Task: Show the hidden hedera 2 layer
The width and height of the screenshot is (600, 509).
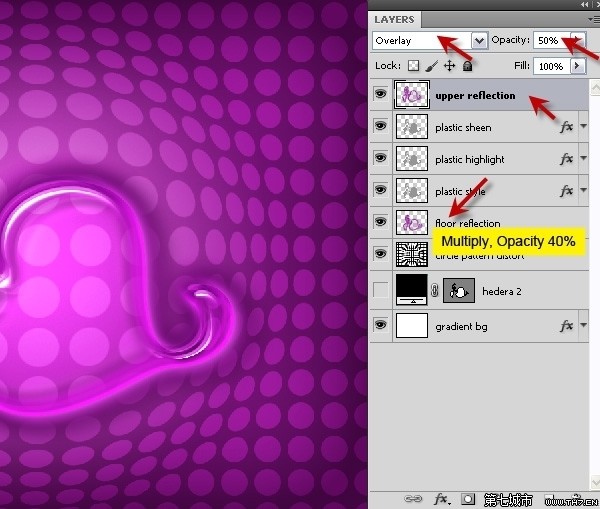Action: (381, 291)
